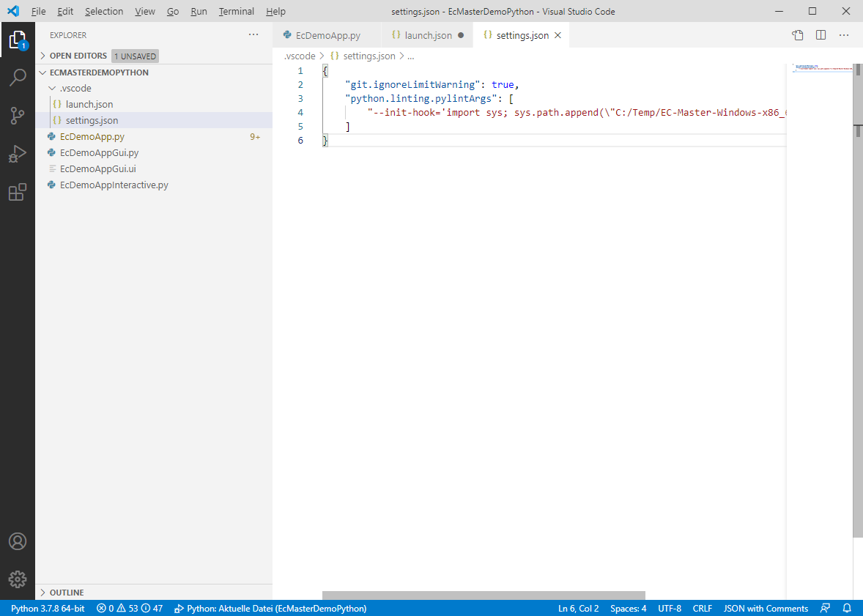Click the JSON with Comments language mode
This screenshot has height=616, width=863.
tap(766, 608)
